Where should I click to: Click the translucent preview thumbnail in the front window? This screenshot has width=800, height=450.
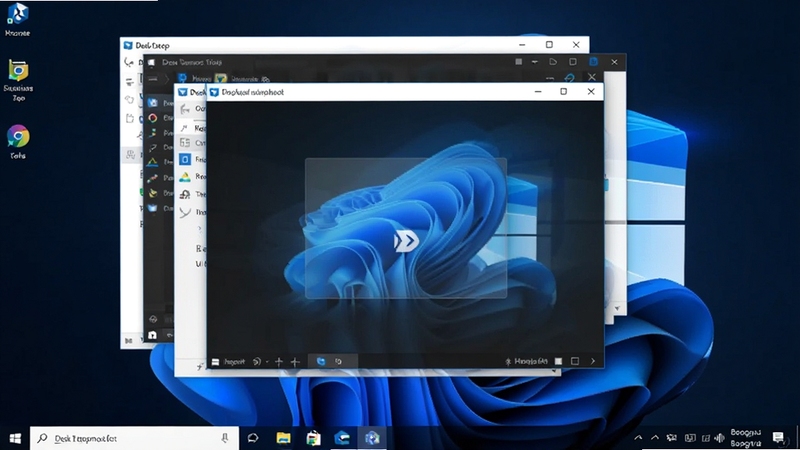(406, 228)
